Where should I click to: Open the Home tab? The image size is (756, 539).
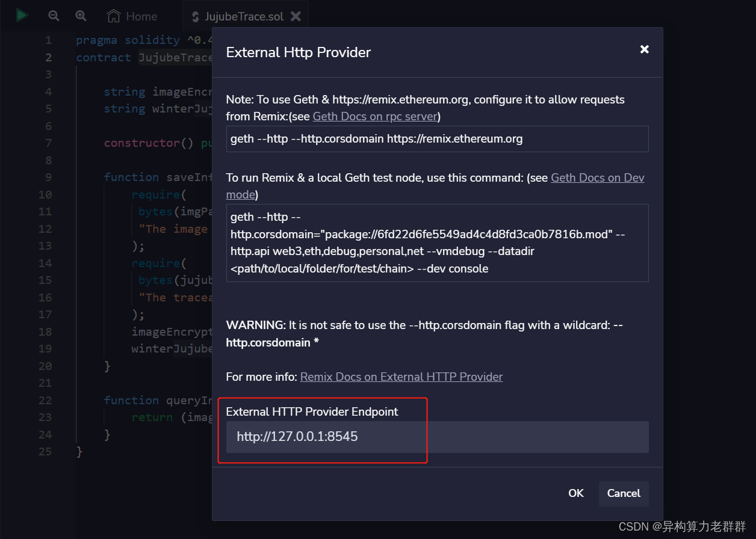point(132,16)
